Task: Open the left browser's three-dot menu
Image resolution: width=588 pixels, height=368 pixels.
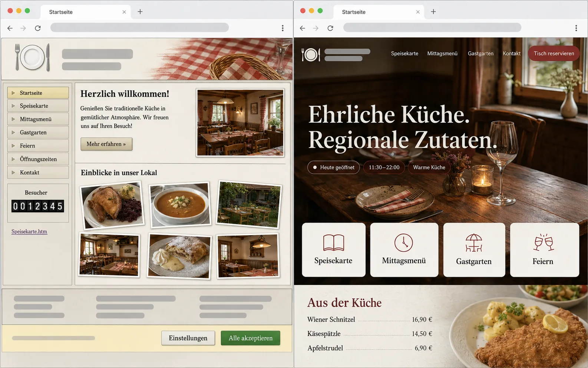Action: pyautogui.click(x=283, y=28)
